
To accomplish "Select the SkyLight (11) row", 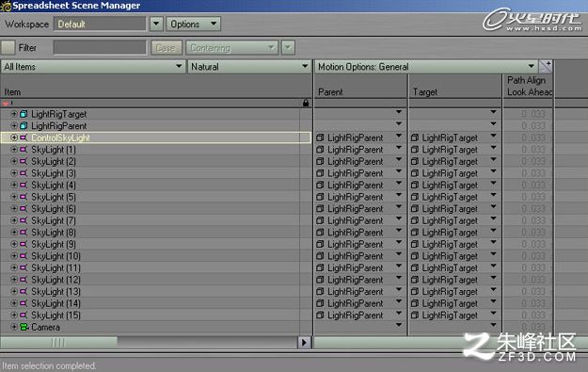I will [x=155, y=268].
